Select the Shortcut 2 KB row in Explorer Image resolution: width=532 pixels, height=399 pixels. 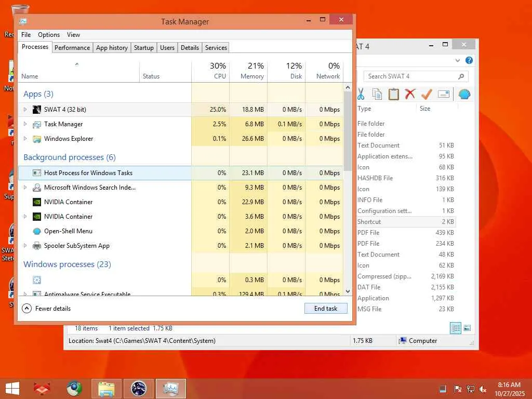point(405,221)
